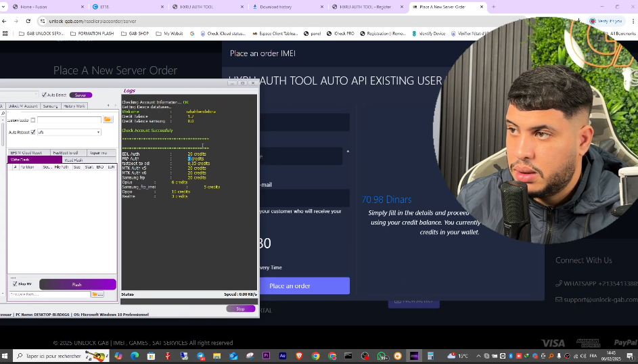Click the Partition column header

click(x=27, y=167)
